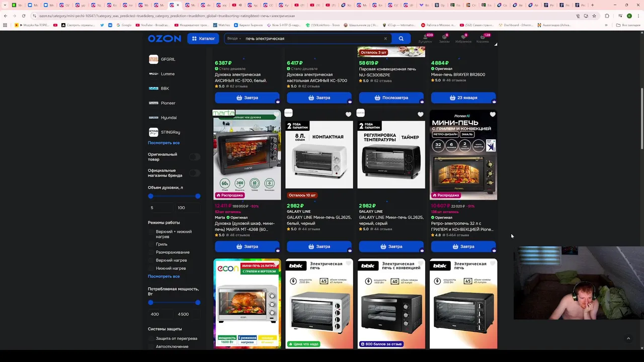
Task: Open the Chrome menu three dots
Action: [x=638, y=16]
